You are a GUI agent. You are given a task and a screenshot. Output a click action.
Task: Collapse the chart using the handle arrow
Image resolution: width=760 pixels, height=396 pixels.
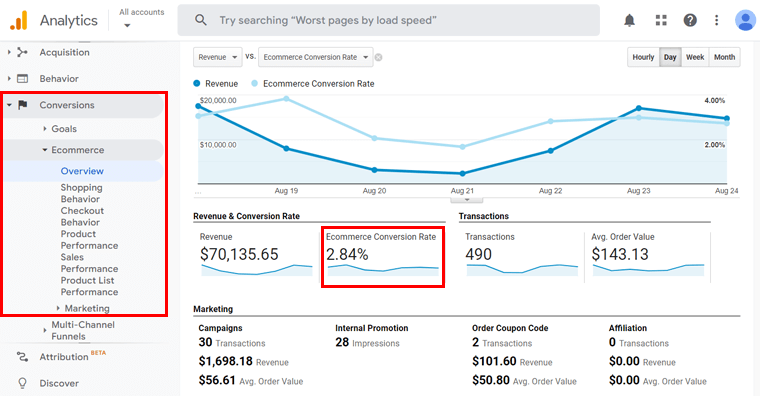[x=466, y=200]
